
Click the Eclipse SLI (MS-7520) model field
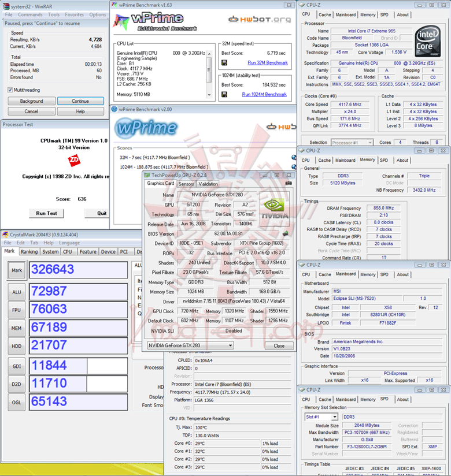tap(367, 299)
